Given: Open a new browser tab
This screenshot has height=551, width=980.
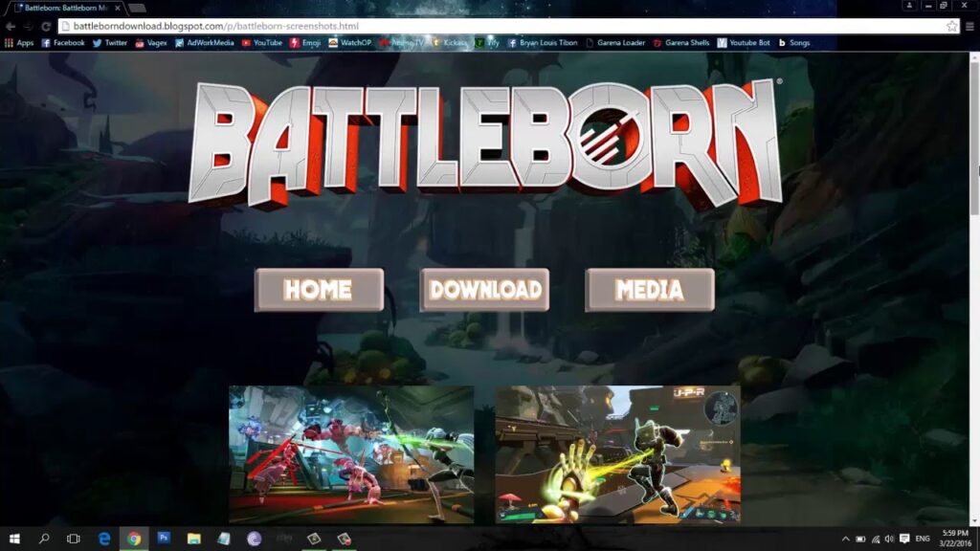Looking at the screenshot, I should click(x=138, y=8).
